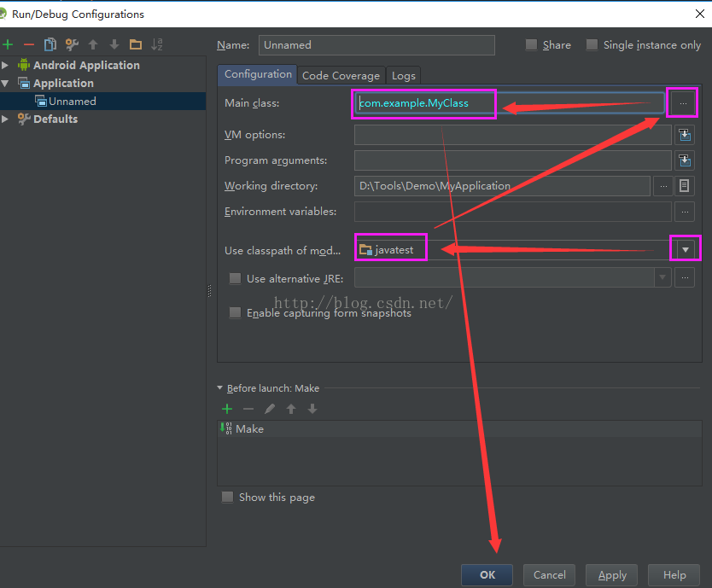Click the Sort Configurations alphabetically icon

[157, 44]
